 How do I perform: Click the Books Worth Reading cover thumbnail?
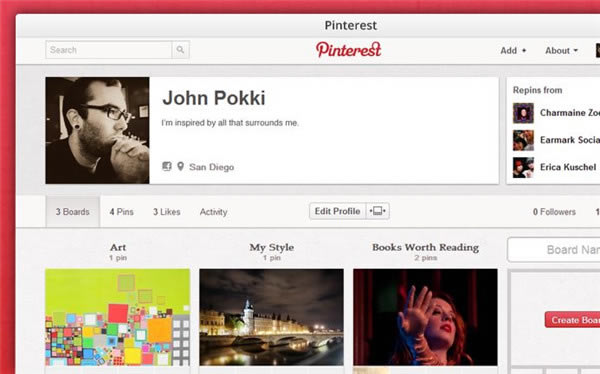(426, 317)
